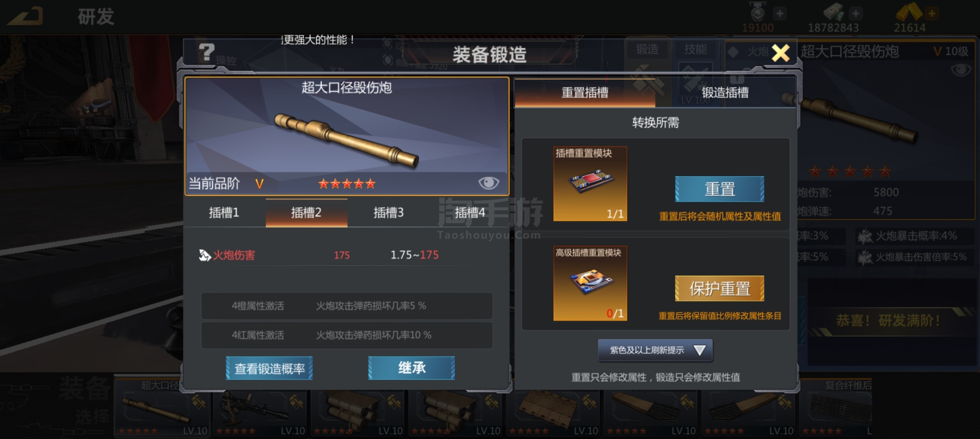Viewport: 980px width, 439px height.
Task: Switch to the 锻造插槽 tab
Action: pyautogui.click(x=725, y=93)
